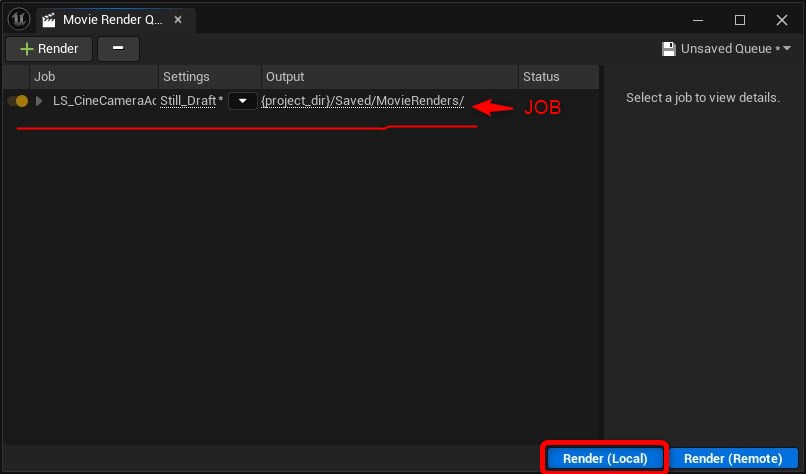Open the settings preset dropdown arrow
Image resolution: width=806 pixels, height=474 pixels.
click(x=243, y=101)
